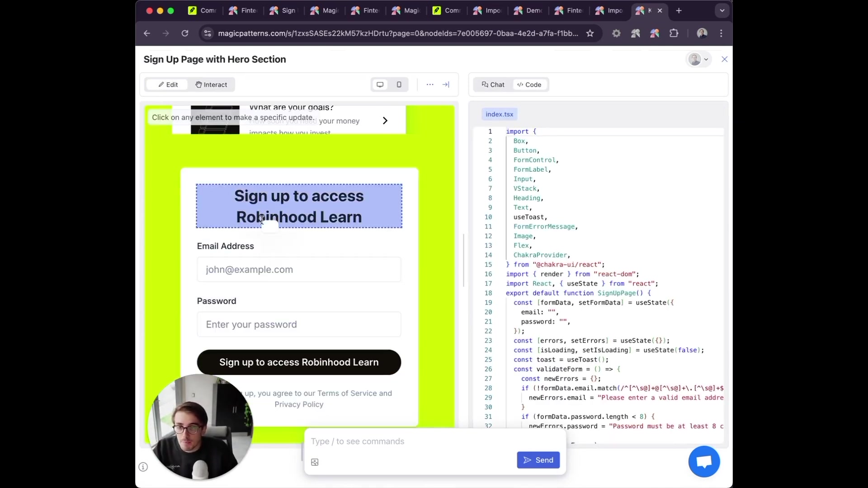Screen dimensions: 868x488
Task: Click the info icon at bottom left
Action: (x=143, y=467)
